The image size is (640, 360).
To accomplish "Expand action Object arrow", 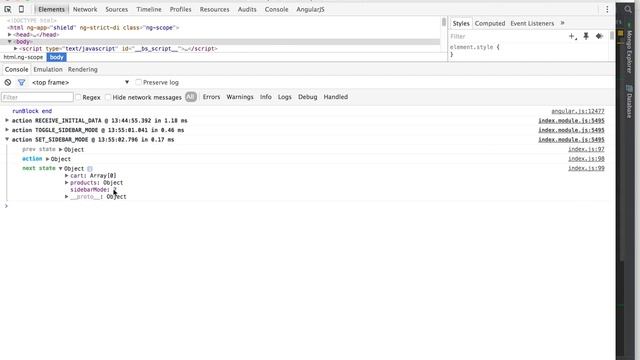I will pyautogui.click(x=47, y=159).
